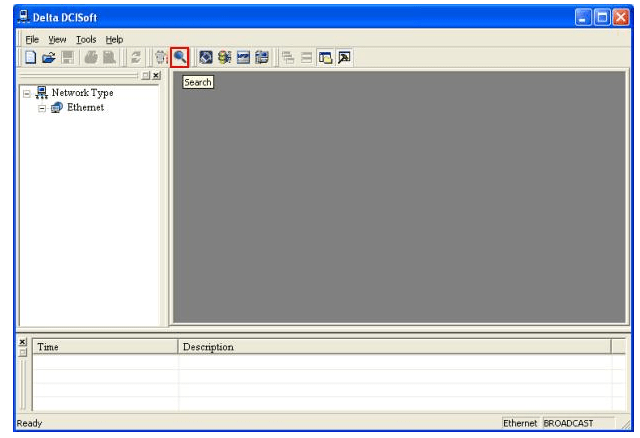Click the Description column header
The width and height of the screenshot is (640, 438).
207,347
